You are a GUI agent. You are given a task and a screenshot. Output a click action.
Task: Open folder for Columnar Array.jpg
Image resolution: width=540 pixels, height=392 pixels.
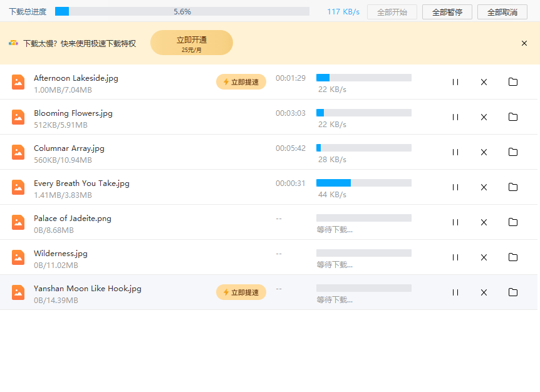coord(513,152)
